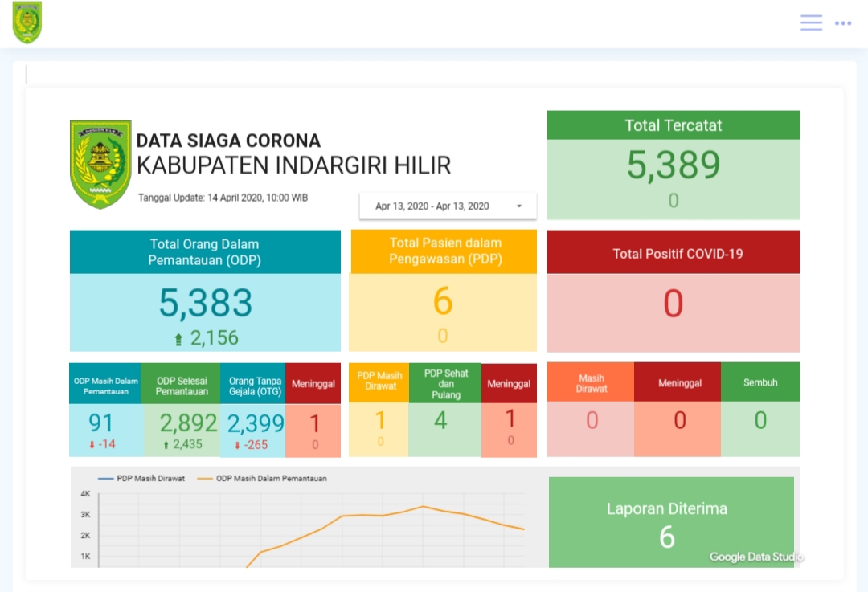Click the Sembuh cell showing zero

759,420
